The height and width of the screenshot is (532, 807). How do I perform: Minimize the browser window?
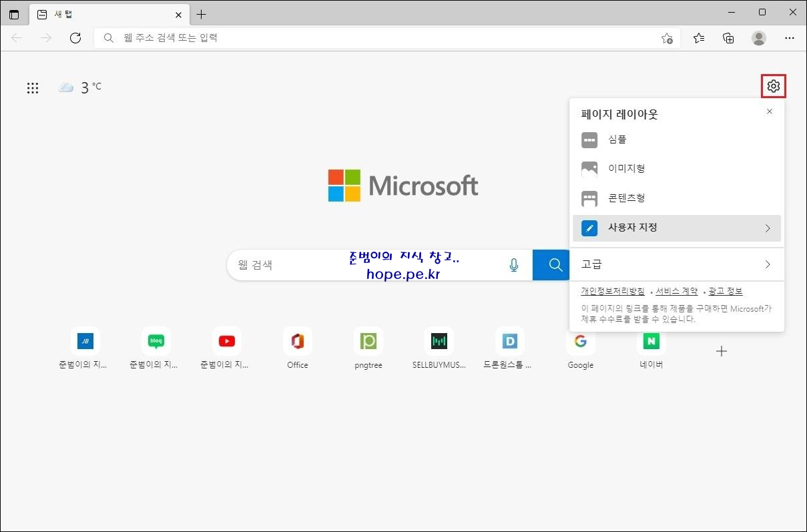pos(732,13)
